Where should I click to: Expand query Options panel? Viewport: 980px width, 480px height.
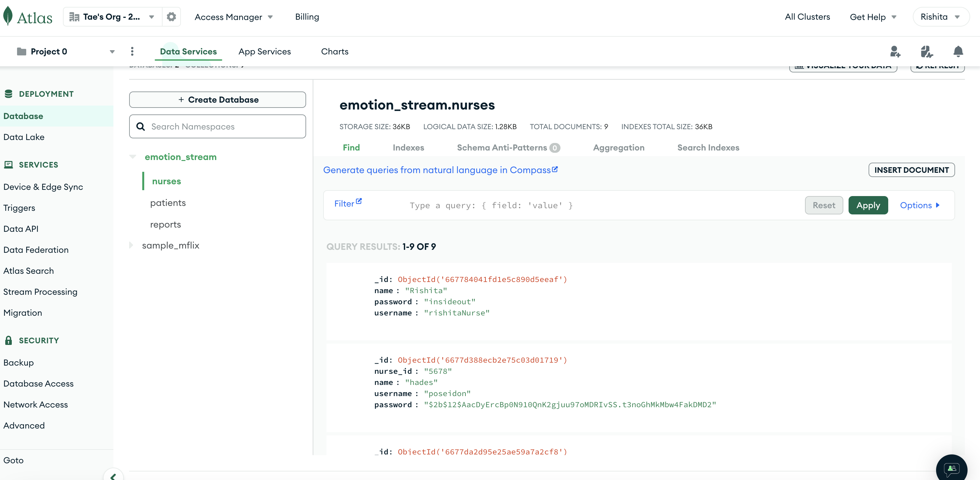tap(919, 205)
